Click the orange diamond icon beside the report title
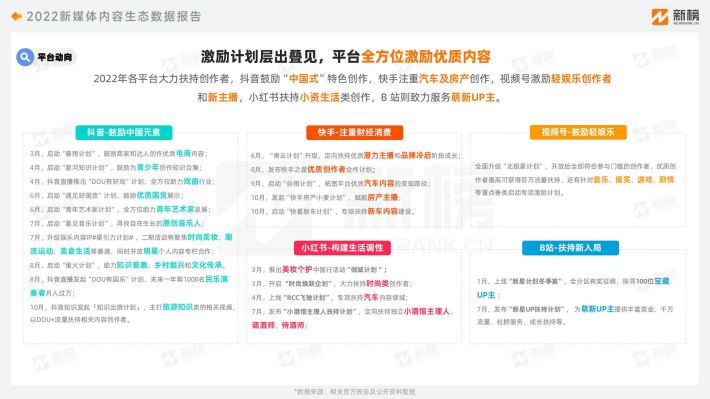710x399 pixels. [17, 16]
